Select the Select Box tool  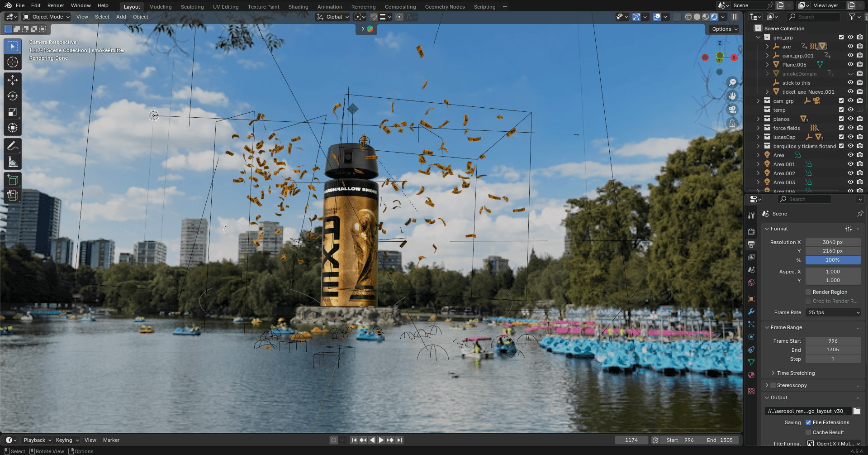pos(13,46)
